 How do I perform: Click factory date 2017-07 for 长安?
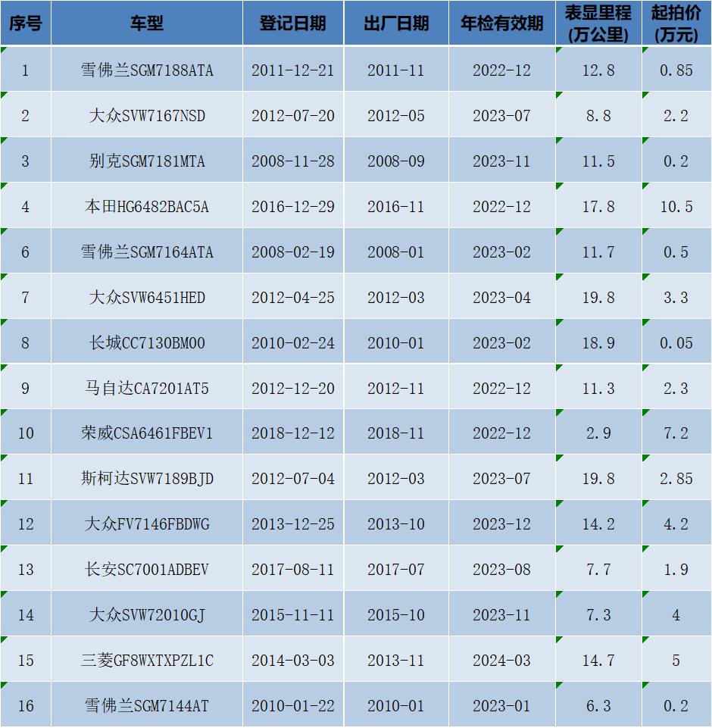click(396, 569)
